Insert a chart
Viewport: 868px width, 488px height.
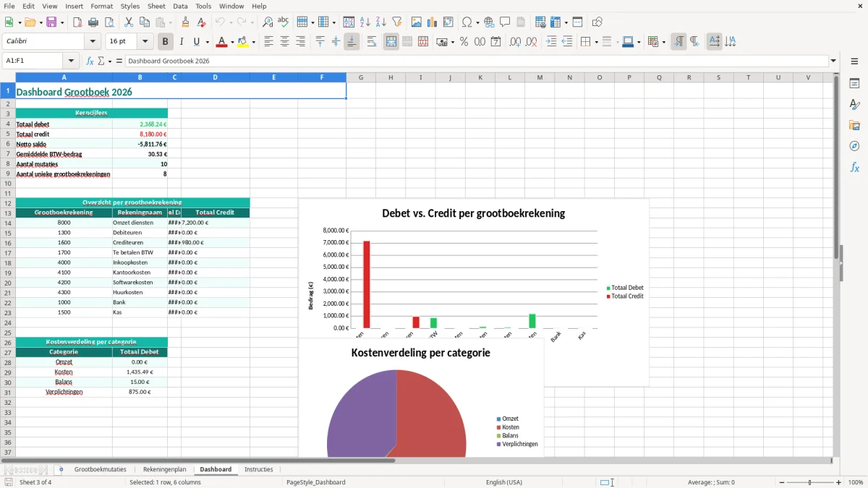433,22
